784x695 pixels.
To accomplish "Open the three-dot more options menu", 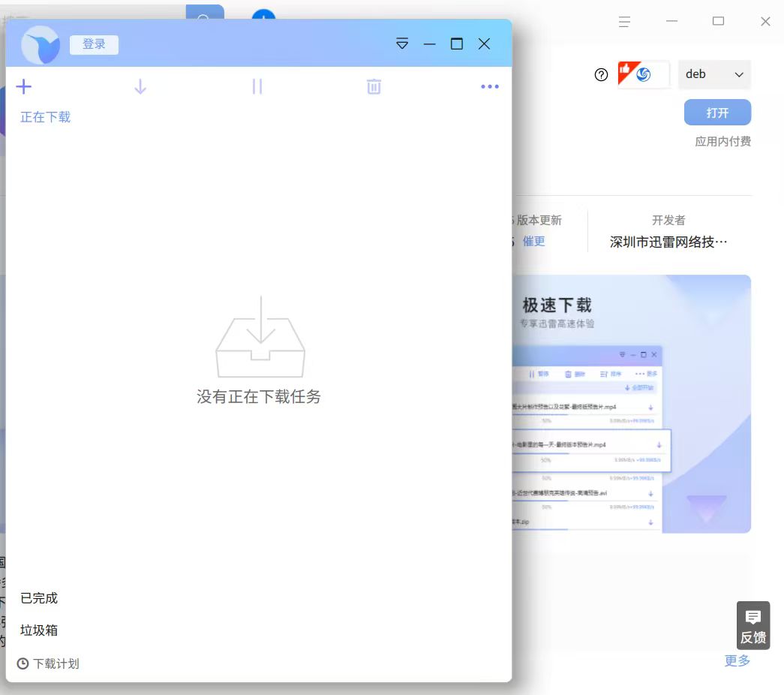I will (489, 86).
